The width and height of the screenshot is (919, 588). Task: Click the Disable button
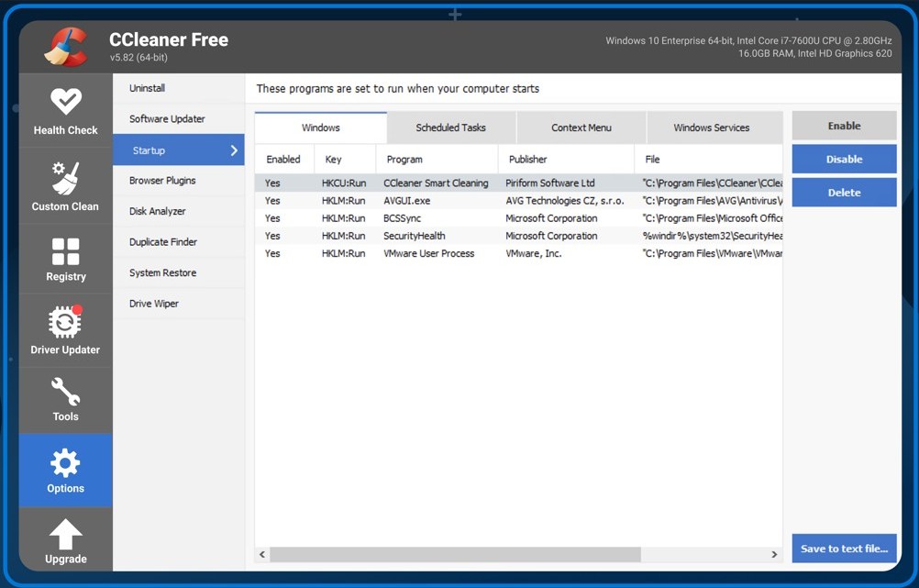pyautogui.click(x=844, y=159)
